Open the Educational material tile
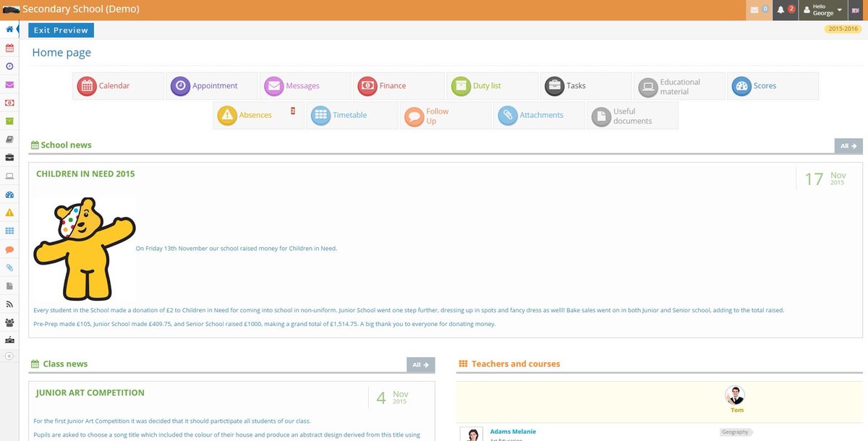The width and height of the screenshot is (868, 441). (679, 86)
